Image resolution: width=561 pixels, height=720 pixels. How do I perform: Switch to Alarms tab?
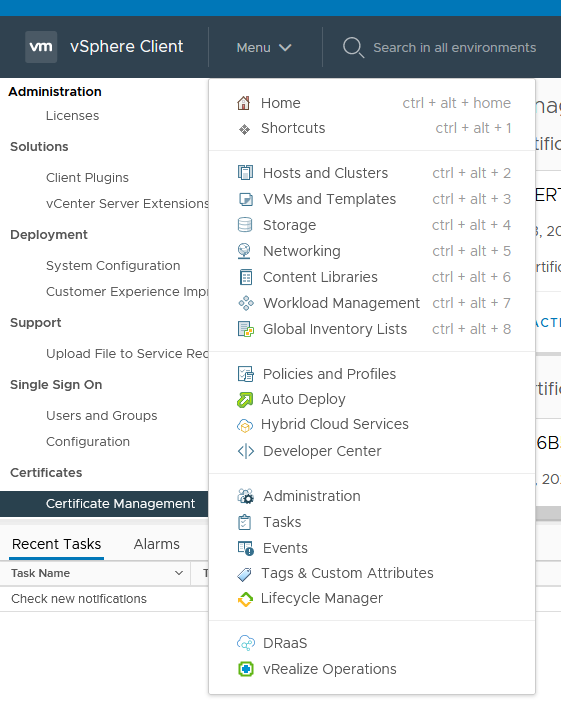(x=157, y=544)
